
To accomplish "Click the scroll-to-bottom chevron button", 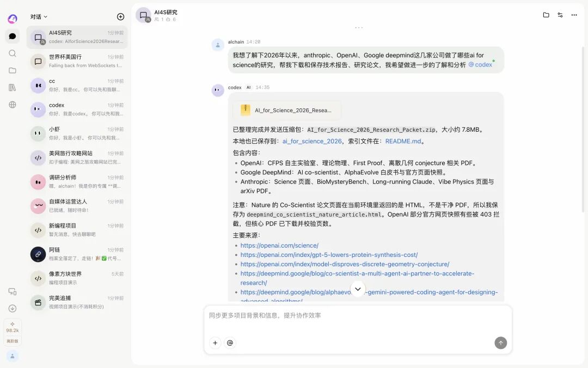I will (x=358, y=289).
